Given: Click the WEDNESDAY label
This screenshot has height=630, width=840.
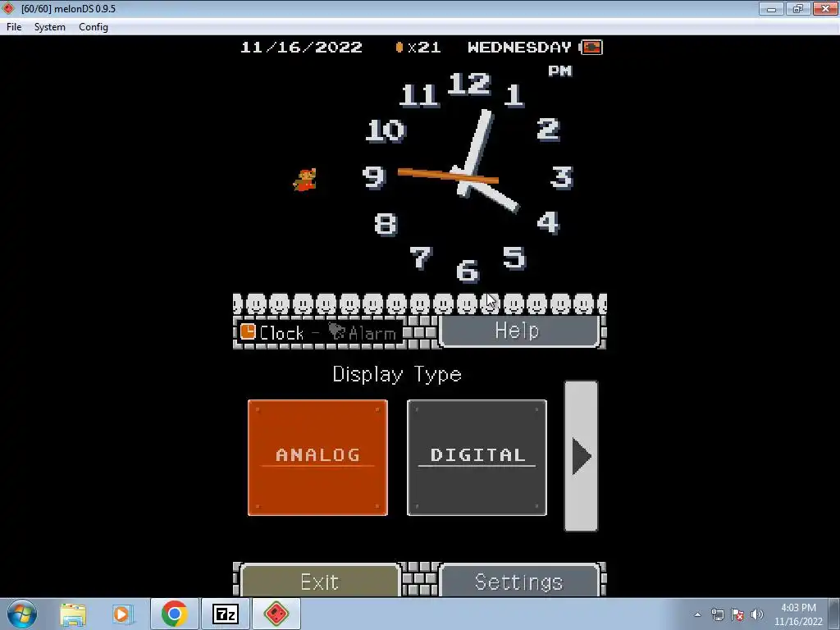Looking at the screenshot, I should (x=519, y=47).
